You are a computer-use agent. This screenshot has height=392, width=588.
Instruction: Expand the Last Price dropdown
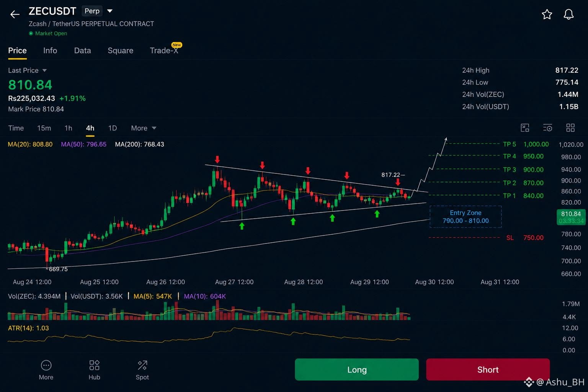pyautogui.click(x=44, y=70)
